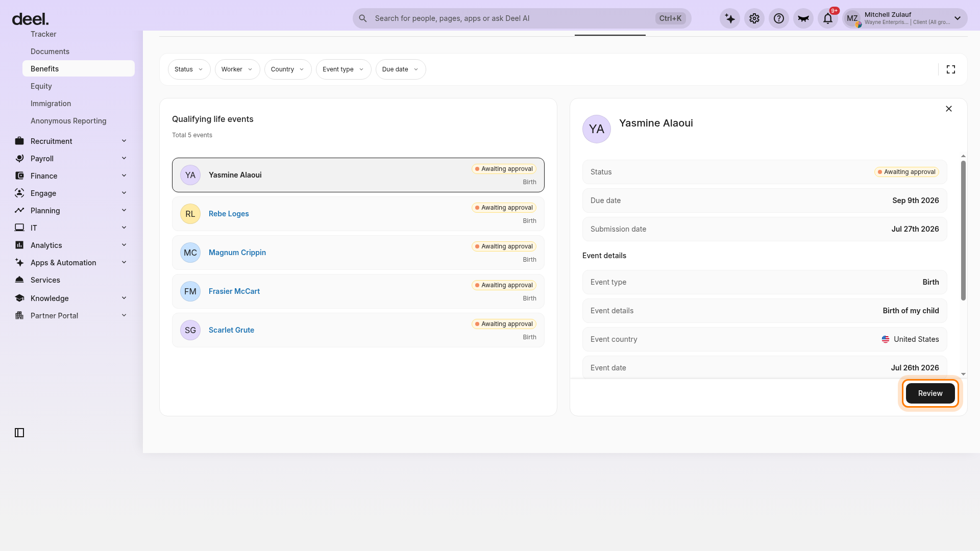Focus the Deel search field
The image size is (980, 551).
(x=522, y=18)
